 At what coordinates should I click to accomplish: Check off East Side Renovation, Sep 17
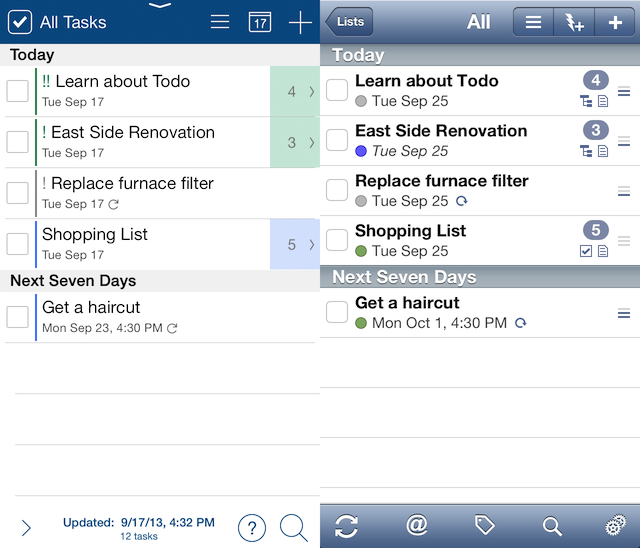(x=18, y=142)
